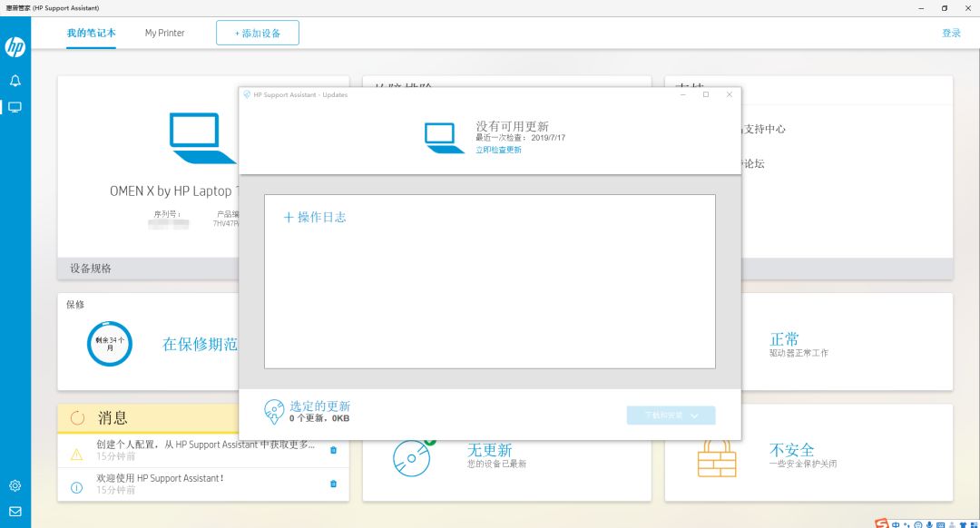
Task: Open the 论坛 forum link
Action: 754,163
